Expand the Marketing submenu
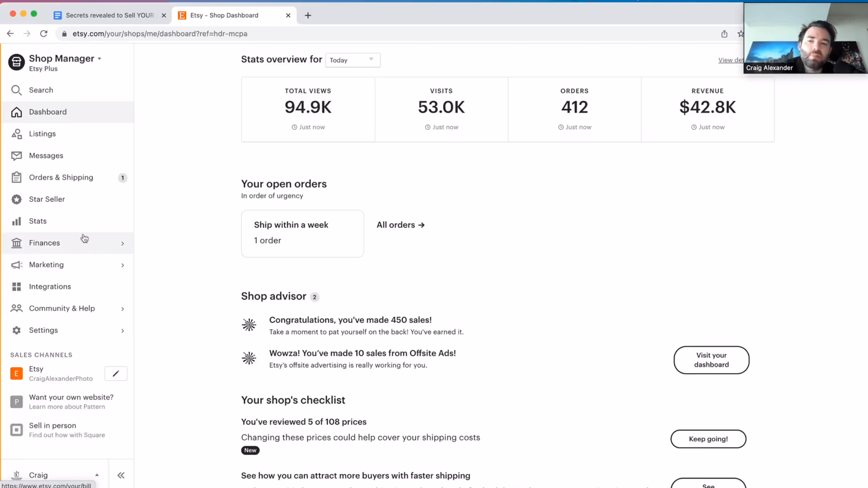 (x=122, y=265)
